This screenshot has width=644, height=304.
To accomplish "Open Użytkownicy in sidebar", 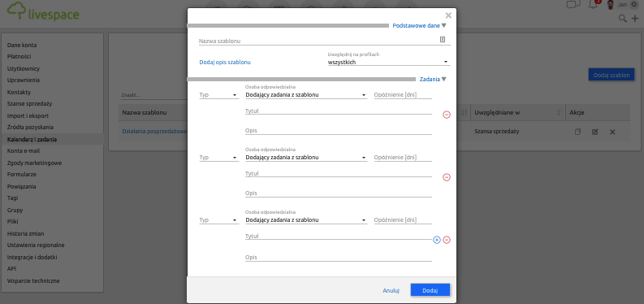I will [24, 68].
